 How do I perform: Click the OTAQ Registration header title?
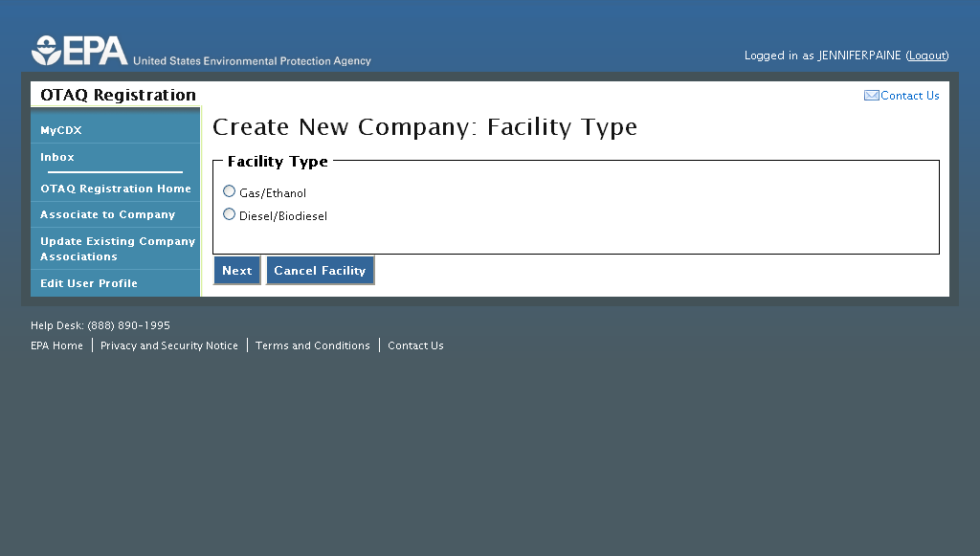(118, 95)
